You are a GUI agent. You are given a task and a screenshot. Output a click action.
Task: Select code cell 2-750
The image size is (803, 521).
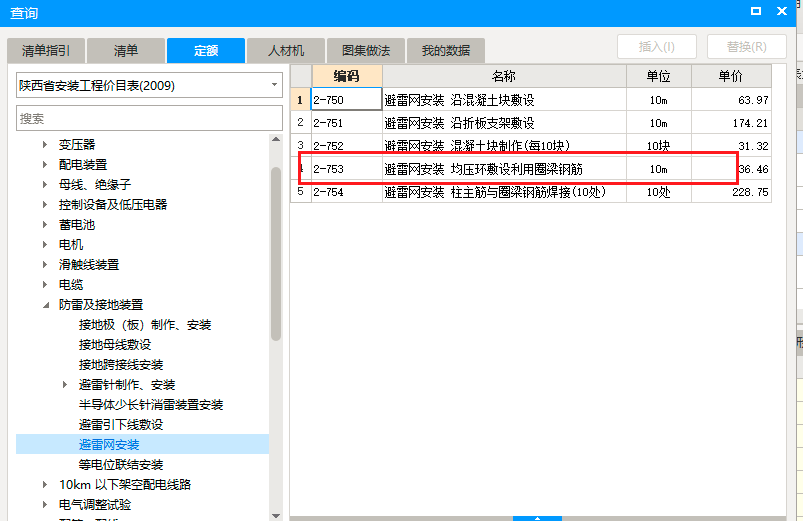click(347, 99)
